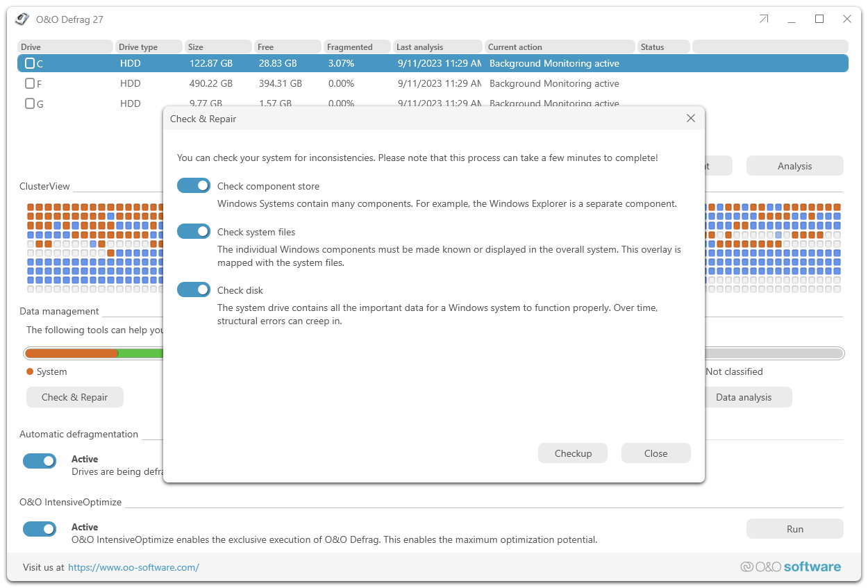Close the Check & Repair dialog with X
Image resolution: width=868 pixels, height=588 pixels.
(x=691, y=119)
